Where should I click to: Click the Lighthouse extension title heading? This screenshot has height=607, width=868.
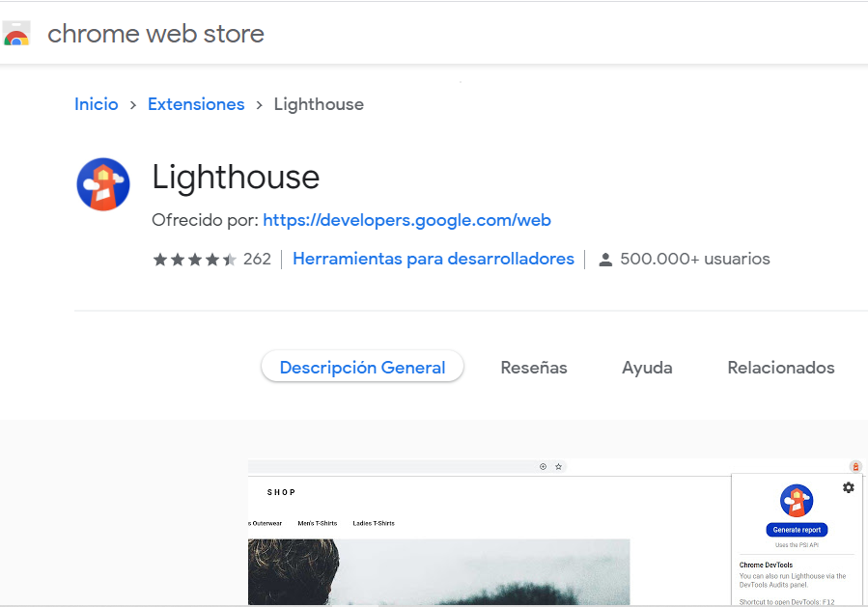(236, 177)
